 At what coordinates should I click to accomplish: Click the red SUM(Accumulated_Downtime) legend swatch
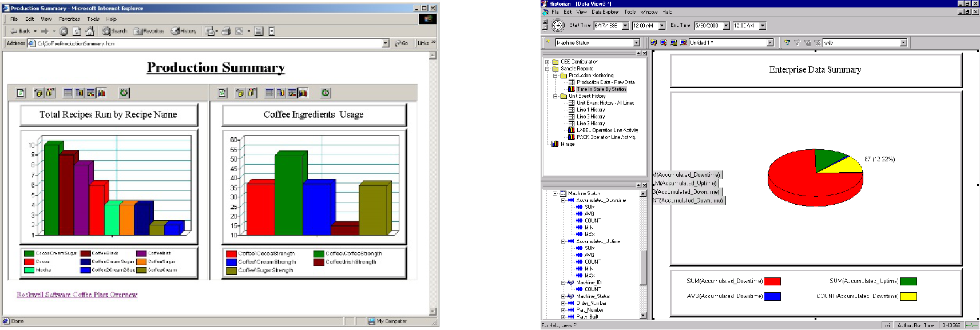point(772,281)
